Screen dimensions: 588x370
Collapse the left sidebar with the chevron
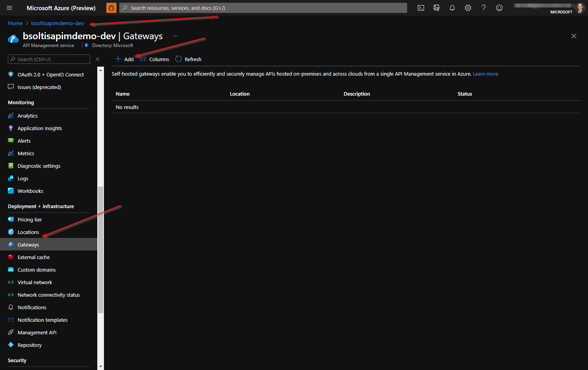click(98, 59)
